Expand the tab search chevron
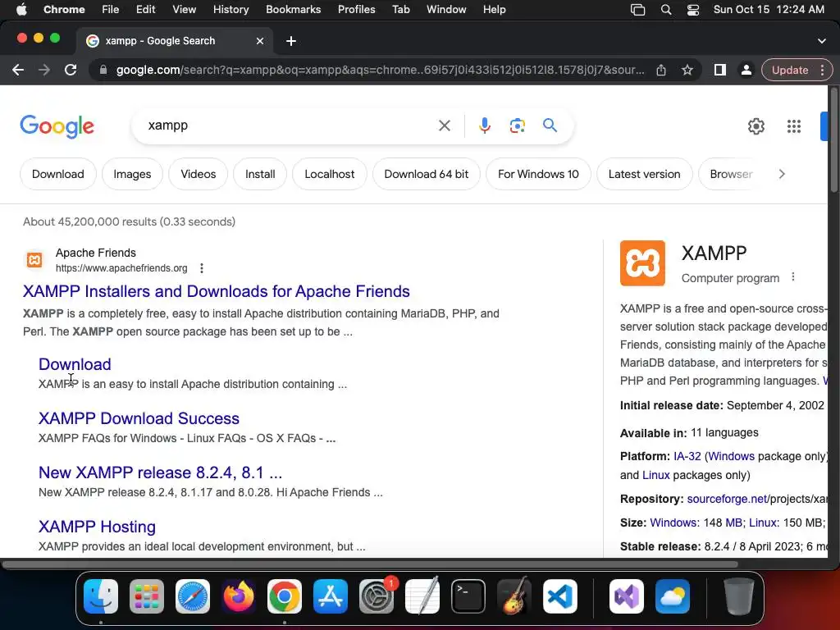840x630 pixels. point(821,41)
